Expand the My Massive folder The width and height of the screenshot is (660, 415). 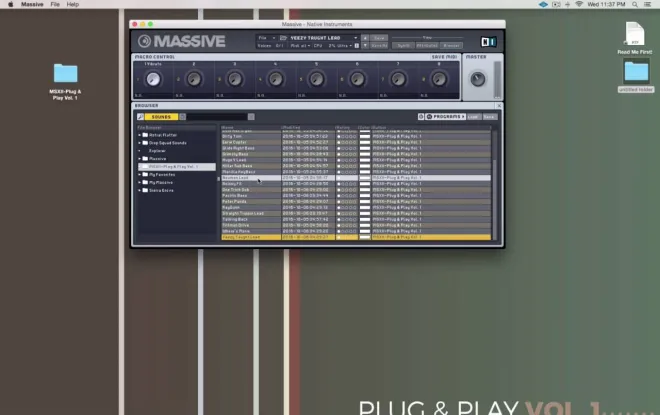click(140, 183)
